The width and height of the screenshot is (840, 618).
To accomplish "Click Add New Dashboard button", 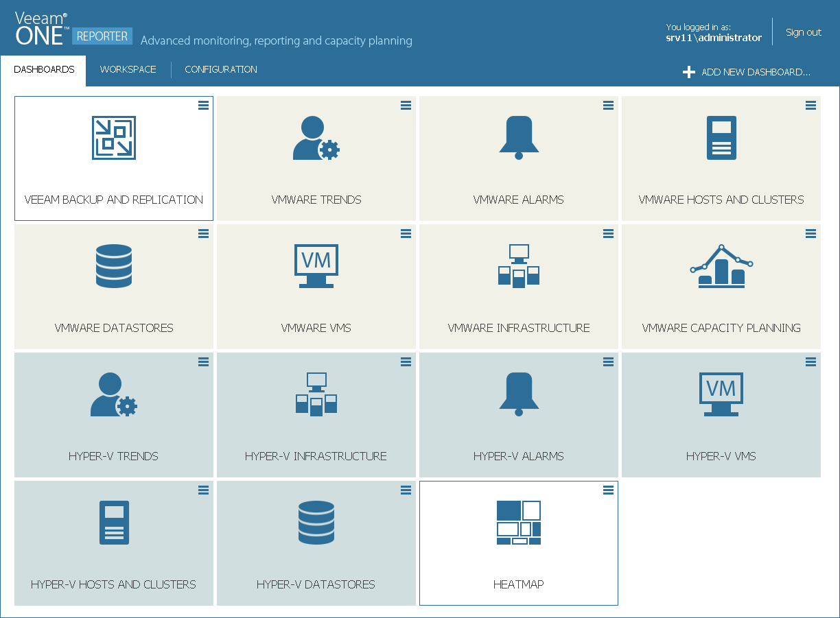I will tap(747, 72).
